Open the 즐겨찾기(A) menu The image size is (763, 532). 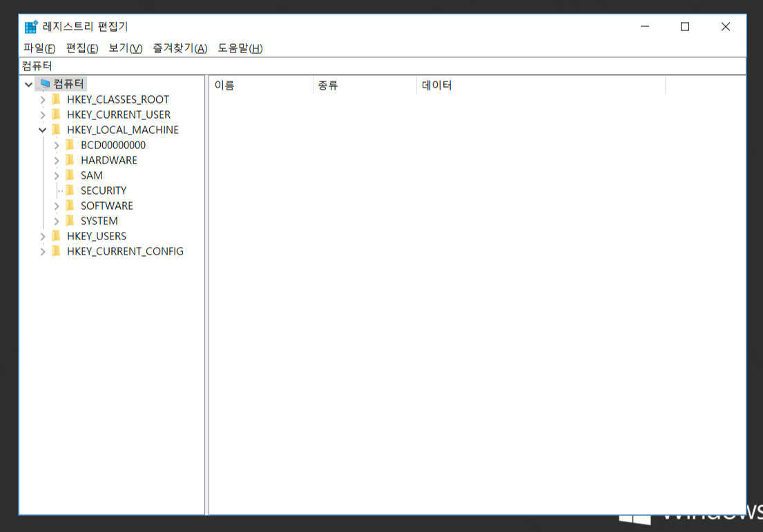click(180, 48)
